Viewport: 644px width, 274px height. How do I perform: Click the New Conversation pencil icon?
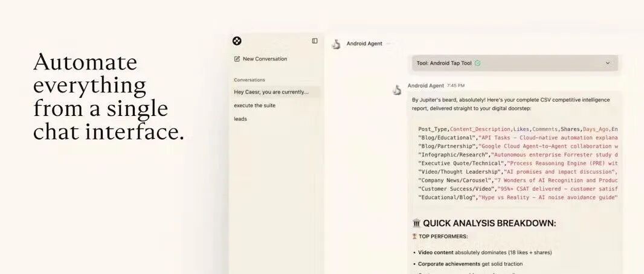click(237, 59)
